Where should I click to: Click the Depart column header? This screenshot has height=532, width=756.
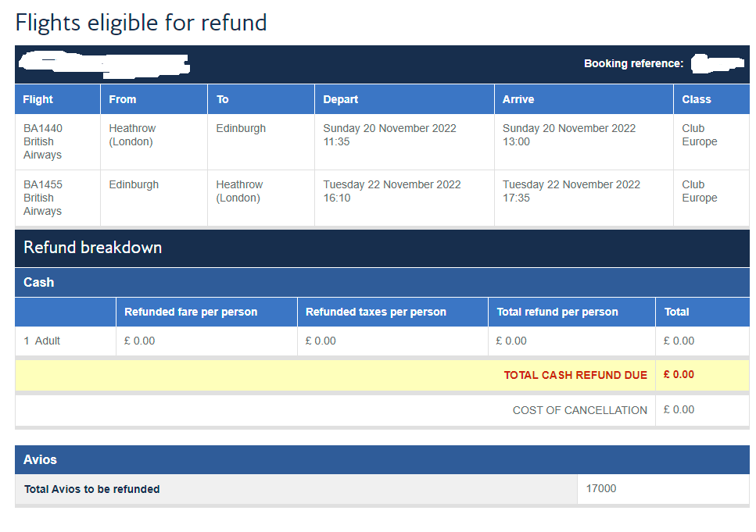340,99
